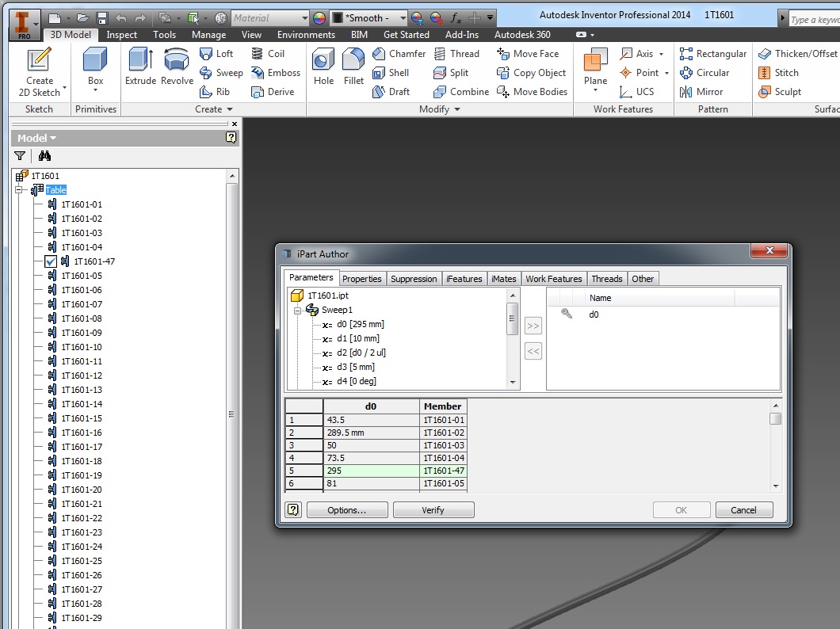Image resolution: width=840 pixels, height=629 pixels.
Task: Click the iPart table vertical scrollbar
Action: 775,445
